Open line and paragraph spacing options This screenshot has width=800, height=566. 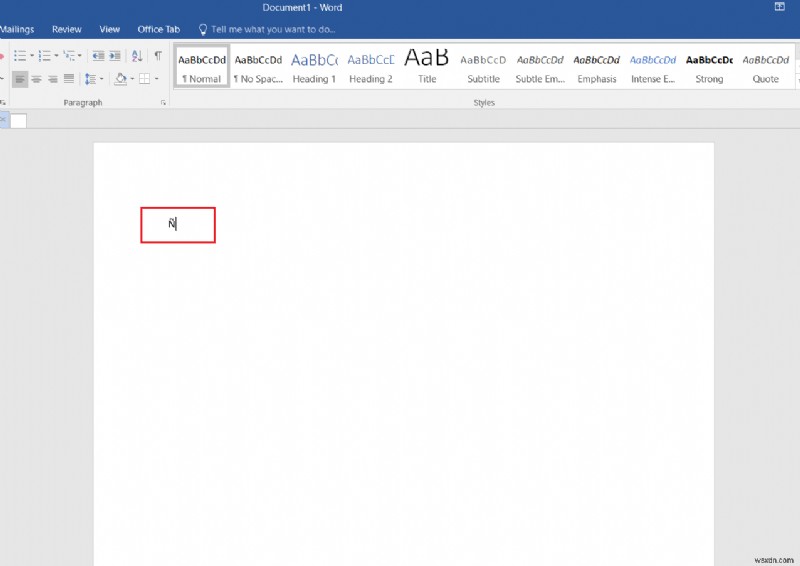click(x=90, y=79)
